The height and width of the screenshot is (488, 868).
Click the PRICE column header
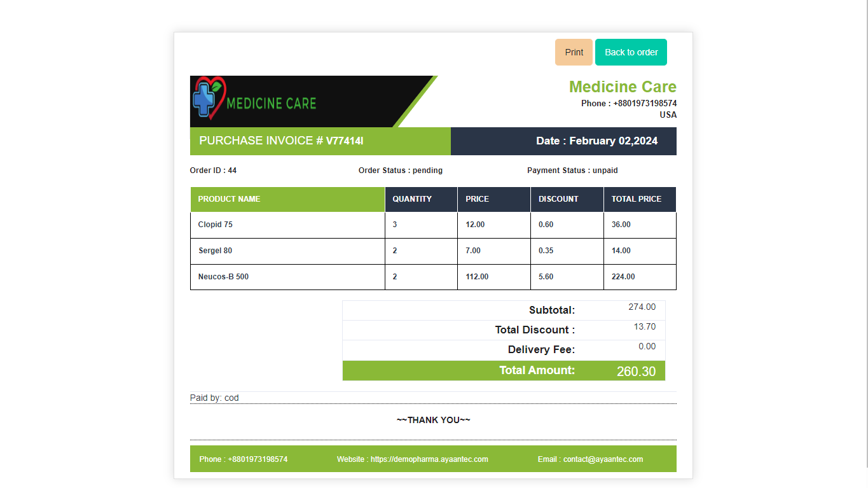pos(476,199)
